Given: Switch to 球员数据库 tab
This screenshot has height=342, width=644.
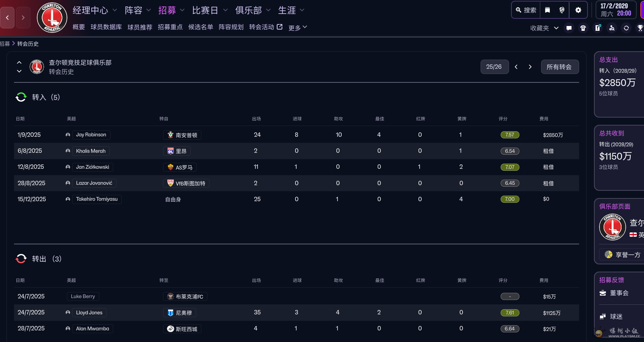Looking at the screenshot, I should click(x=106, y=27).
